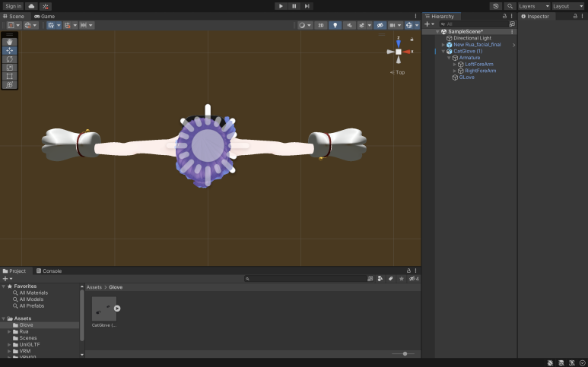Select Directional Light in Hierarchy
Screen dimensions: 588x367
[472, 38]
